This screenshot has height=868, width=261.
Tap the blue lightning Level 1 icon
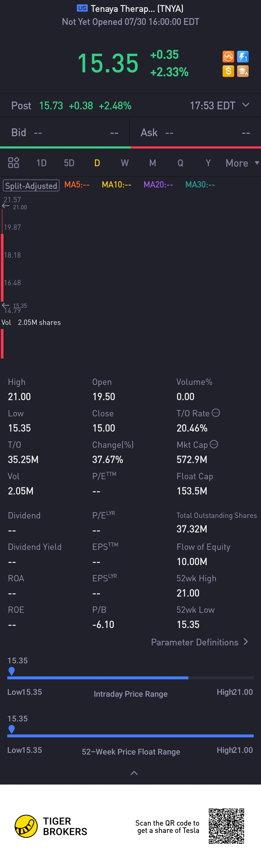[x=242, y=57]
